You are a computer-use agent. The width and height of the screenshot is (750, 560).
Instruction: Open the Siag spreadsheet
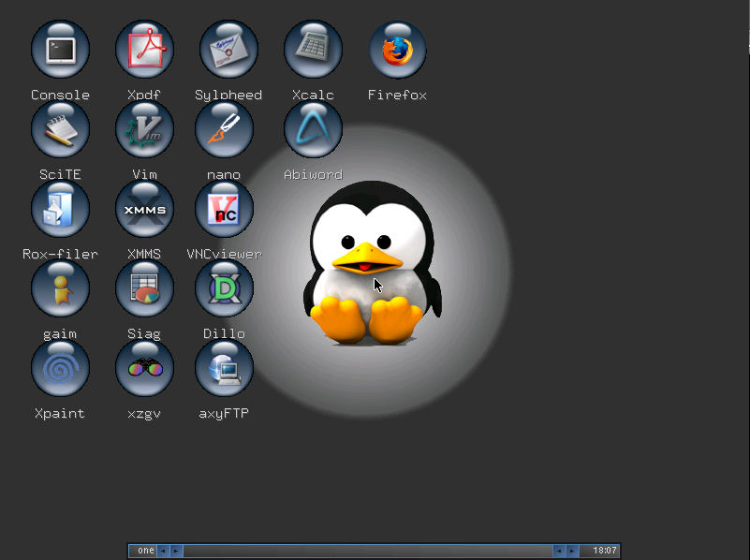(144, 287)
